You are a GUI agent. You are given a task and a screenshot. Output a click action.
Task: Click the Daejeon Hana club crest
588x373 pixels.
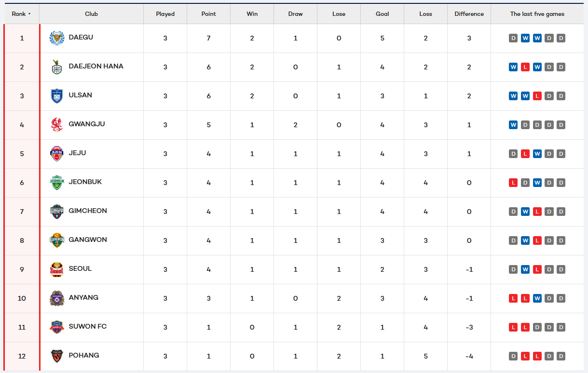coord(57,67)
